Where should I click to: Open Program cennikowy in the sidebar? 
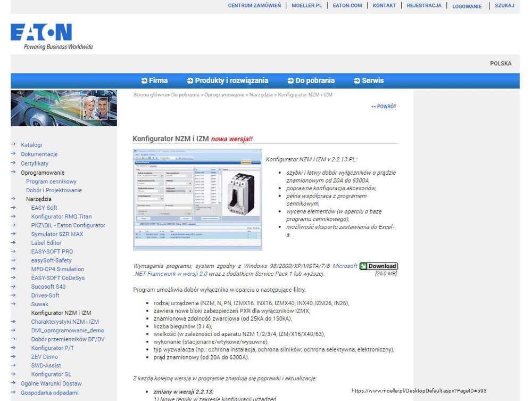(51, 182)
